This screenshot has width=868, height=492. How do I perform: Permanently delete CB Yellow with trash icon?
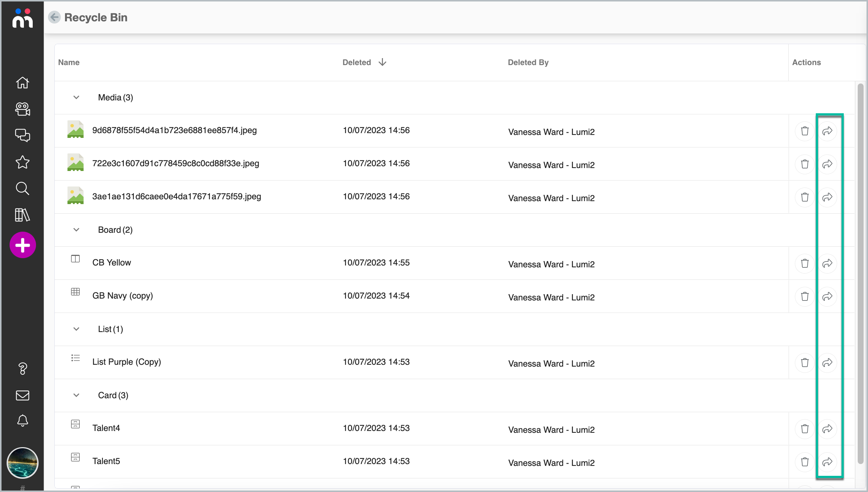[x=804, y=264]
